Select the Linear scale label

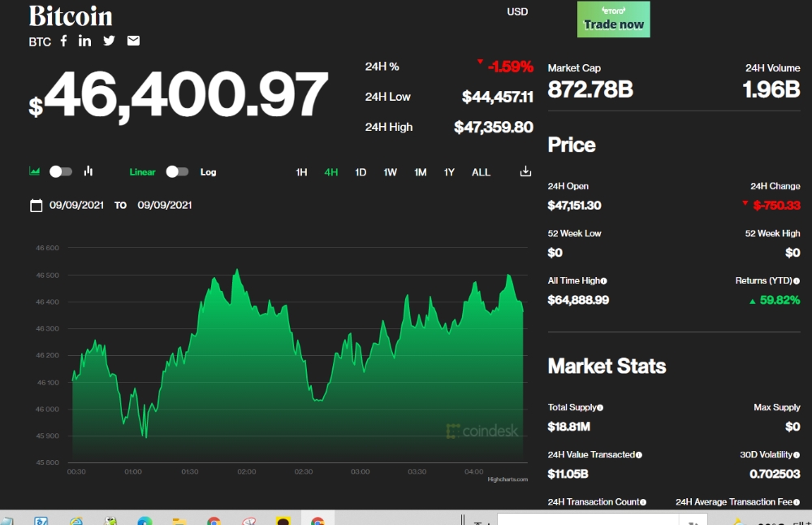coord(142,172)
